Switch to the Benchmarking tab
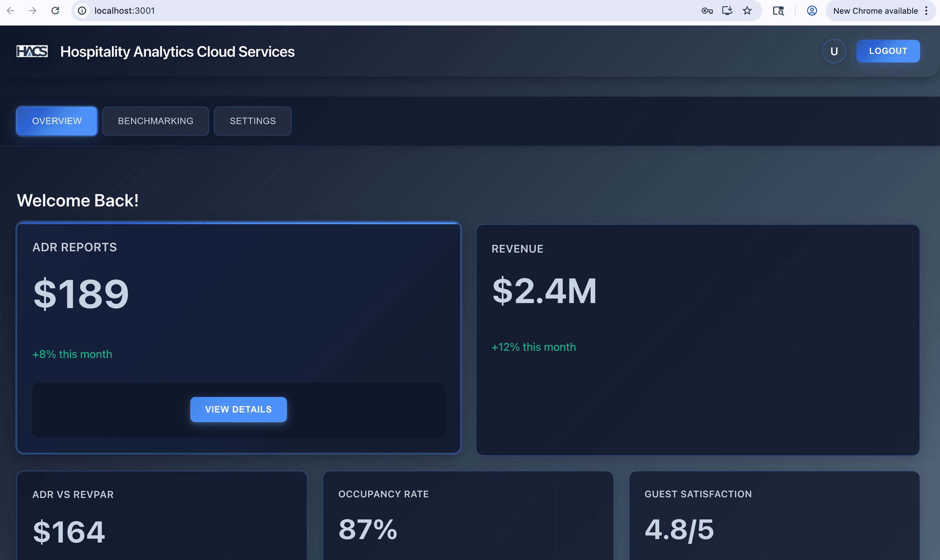This screenshot has width=940, height=560. 156,121
